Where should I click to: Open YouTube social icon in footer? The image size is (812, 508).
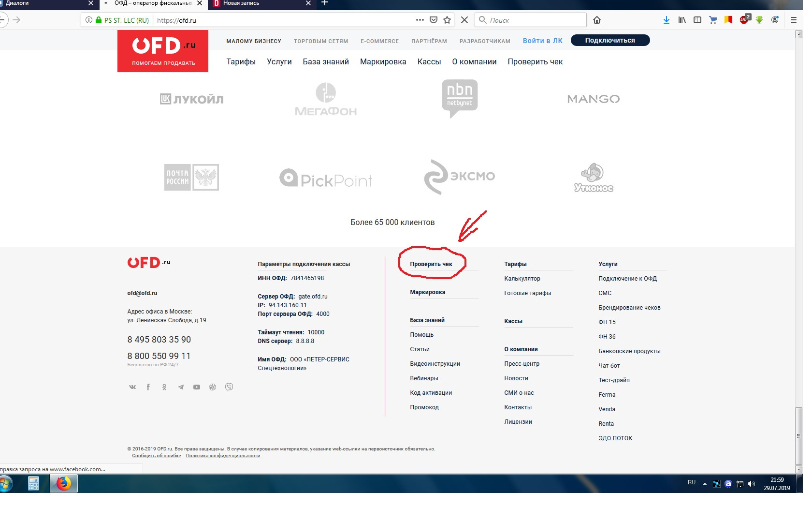[197, 387]
